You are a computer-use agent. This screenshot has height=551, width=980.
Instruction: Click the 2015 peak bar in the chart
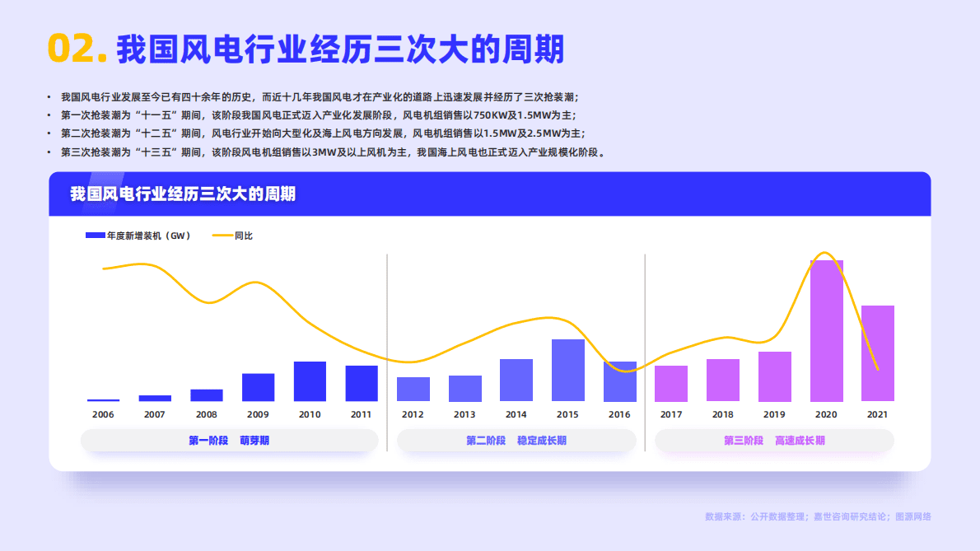coord(568,371)
